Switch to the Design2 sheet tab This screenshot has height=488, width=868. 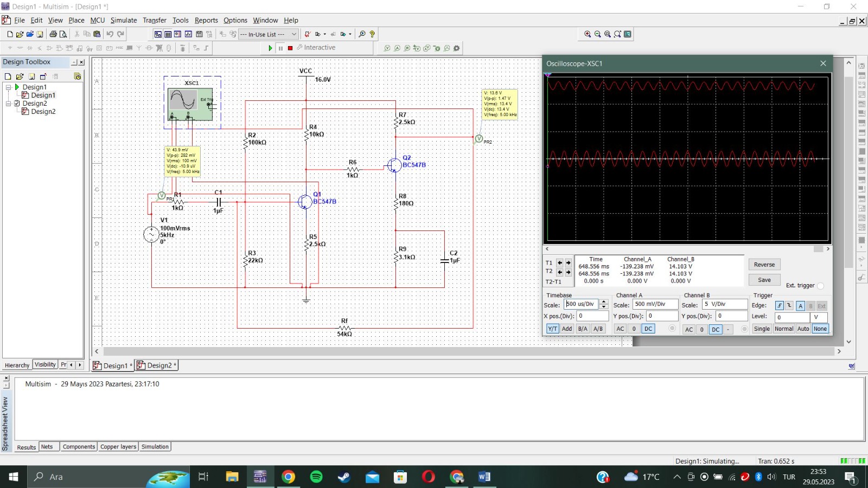click(x=156, y=365)
